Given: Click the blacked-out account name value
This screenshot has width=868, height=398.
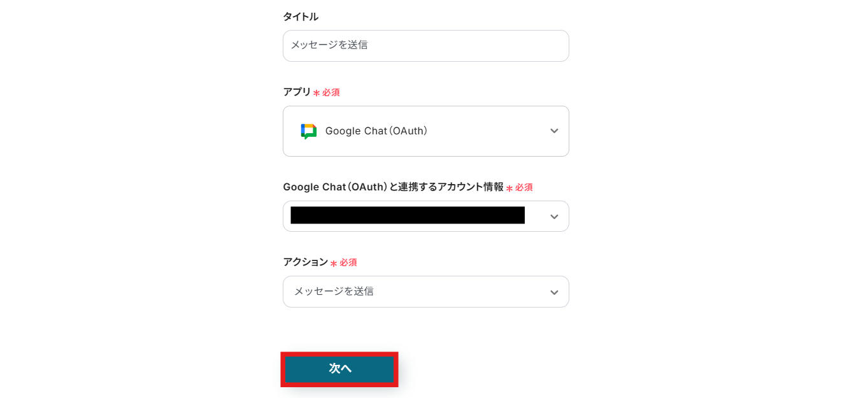Looking at the screenshot, I should 408,215.
